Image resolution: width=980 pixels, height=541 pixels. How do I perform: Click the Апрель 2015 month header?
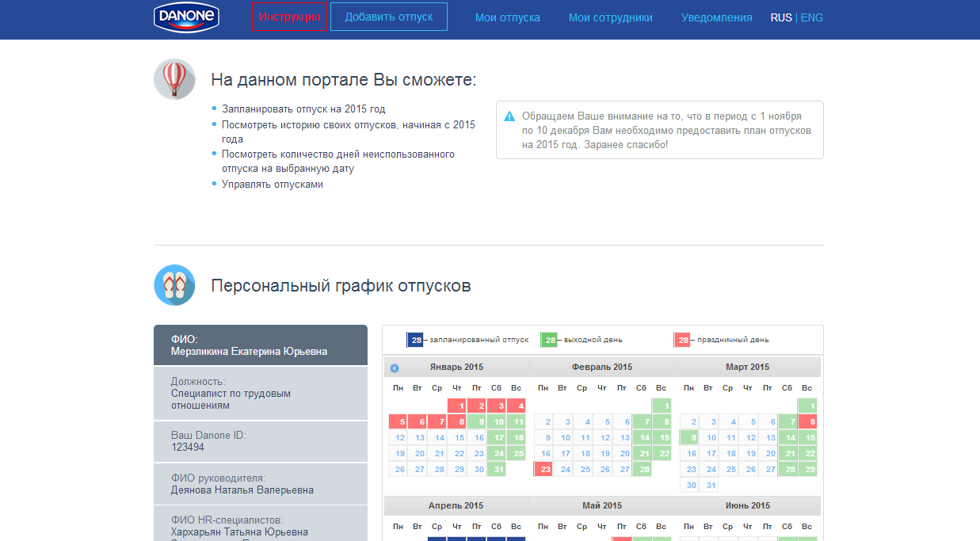tap(456, 505)
